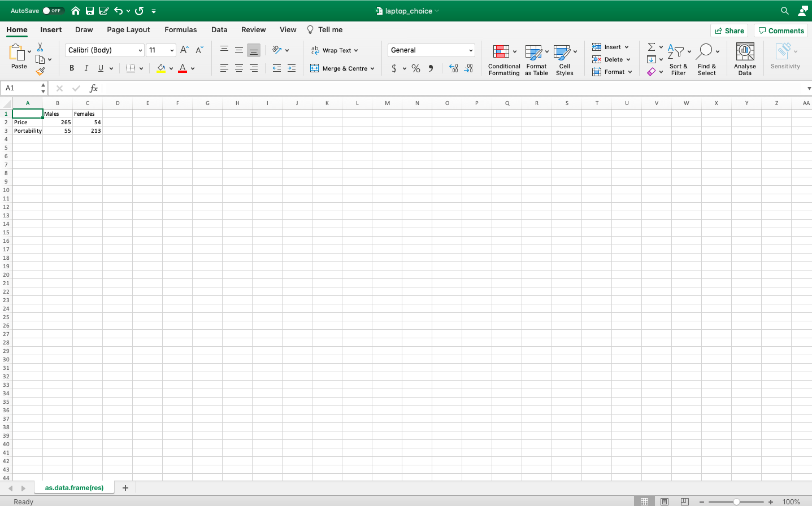The image size is (812, 506).
Task: Switch to Page Break Preview in status bar
Action: [684, 501]
